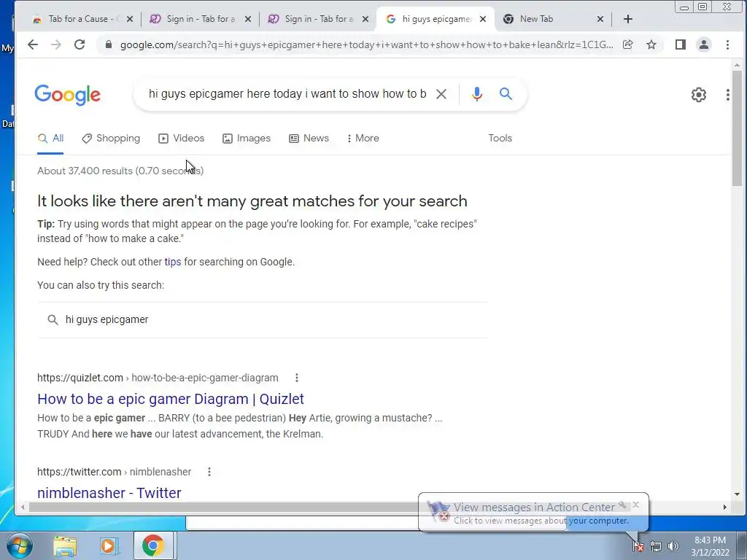Viewport: 747px width, 560px height.
Task: Reload the current page
Action: coord(80,44)
